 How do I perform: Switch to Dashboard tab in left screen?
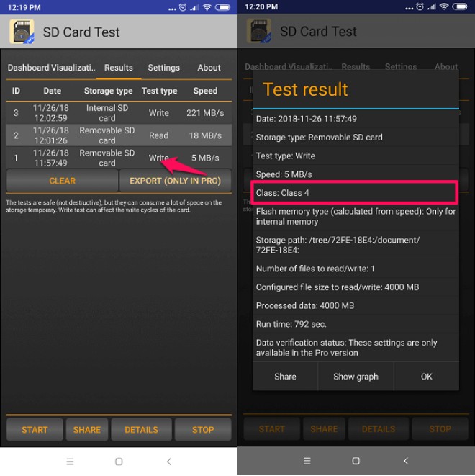tap(28, 68)
